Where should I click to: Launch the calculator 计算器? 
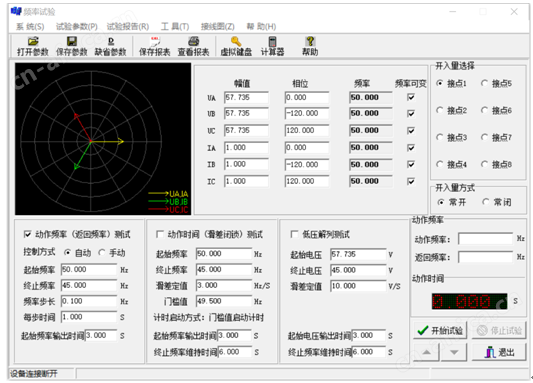(272, 46)
